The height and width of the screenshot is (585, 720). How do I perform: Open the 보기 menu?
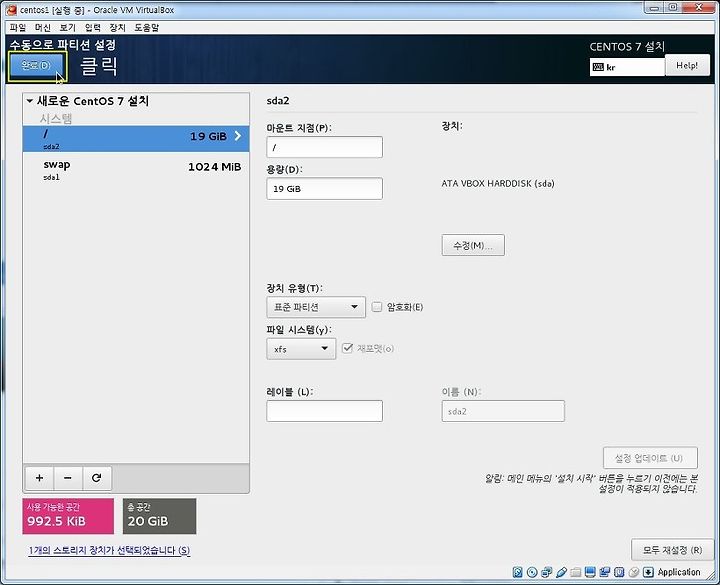click(68, 28)
